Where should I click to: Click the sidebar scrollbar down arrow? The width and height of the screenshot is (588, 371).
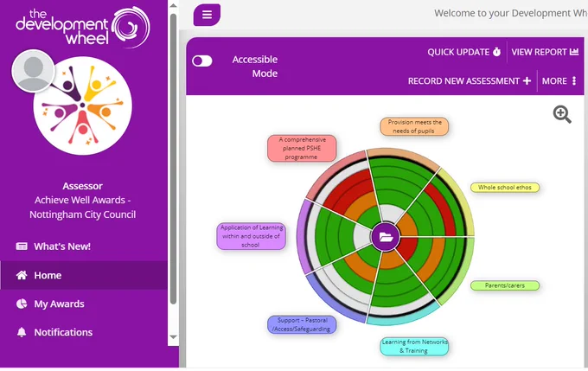coord(173,337)
